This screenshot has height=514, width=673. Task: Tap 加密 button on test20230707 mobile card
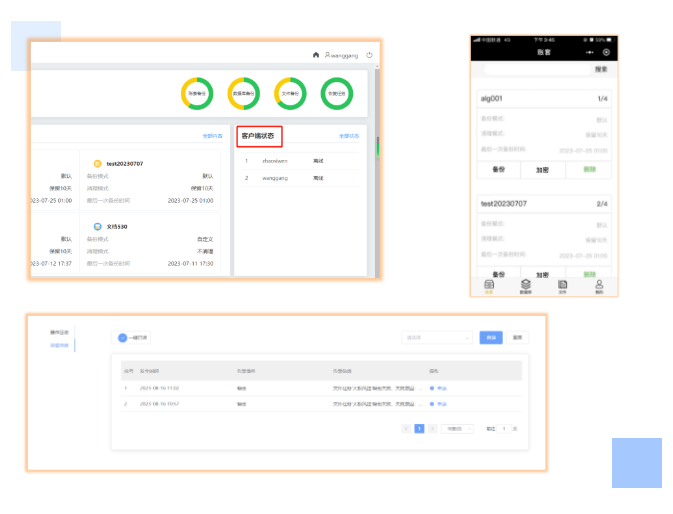[543, 274]
